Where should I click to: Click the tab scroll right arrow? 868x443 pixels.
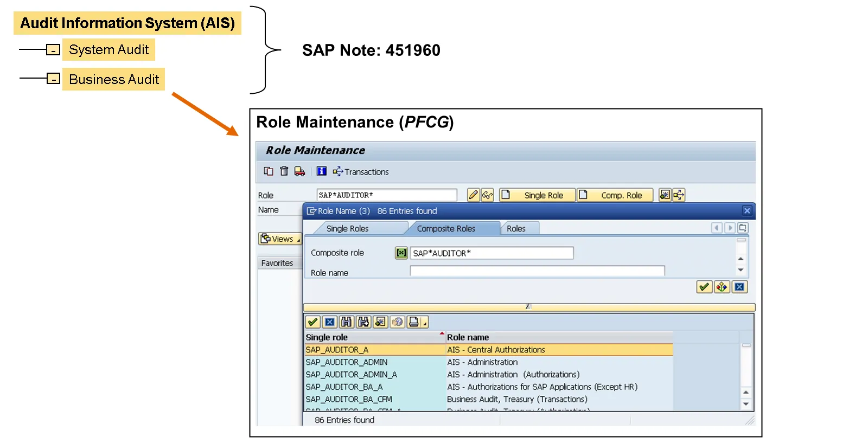(x=730, y=228)
